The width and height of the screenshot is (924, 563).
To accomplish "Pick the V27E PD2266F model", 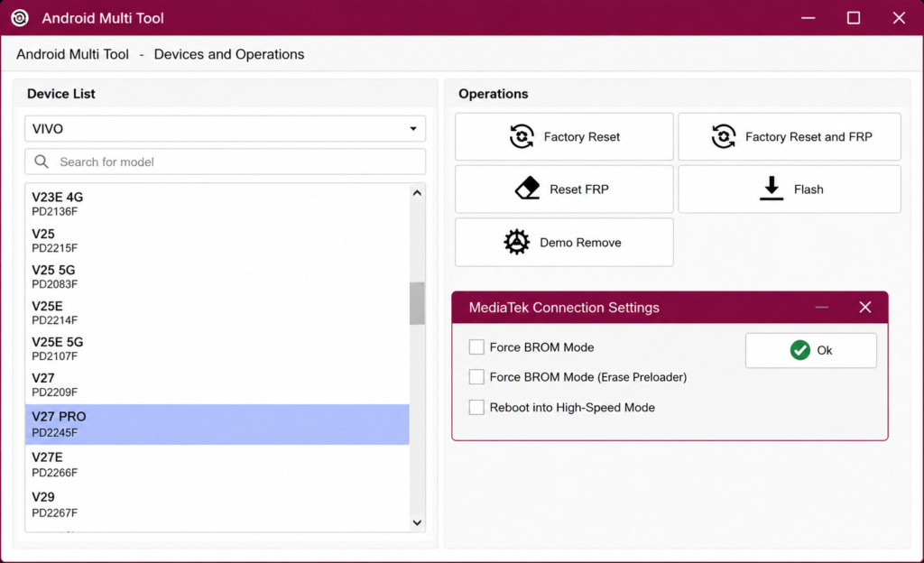I will point(217,464).
